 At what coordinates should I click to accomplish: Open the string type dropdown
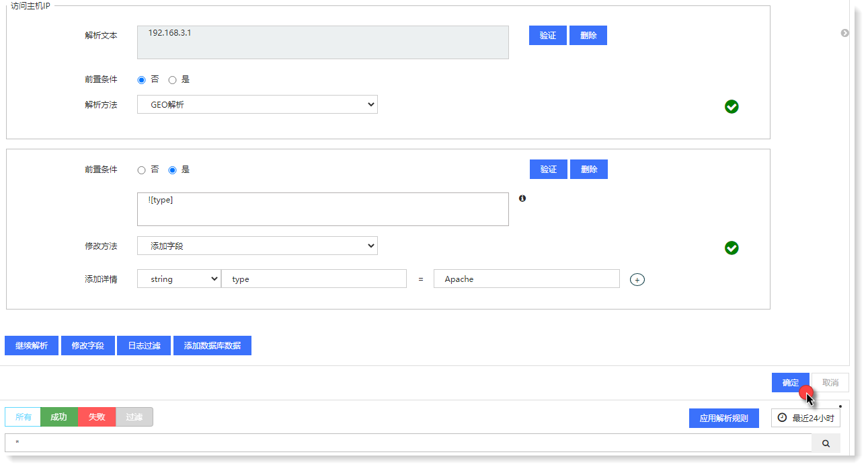(179, 279)
